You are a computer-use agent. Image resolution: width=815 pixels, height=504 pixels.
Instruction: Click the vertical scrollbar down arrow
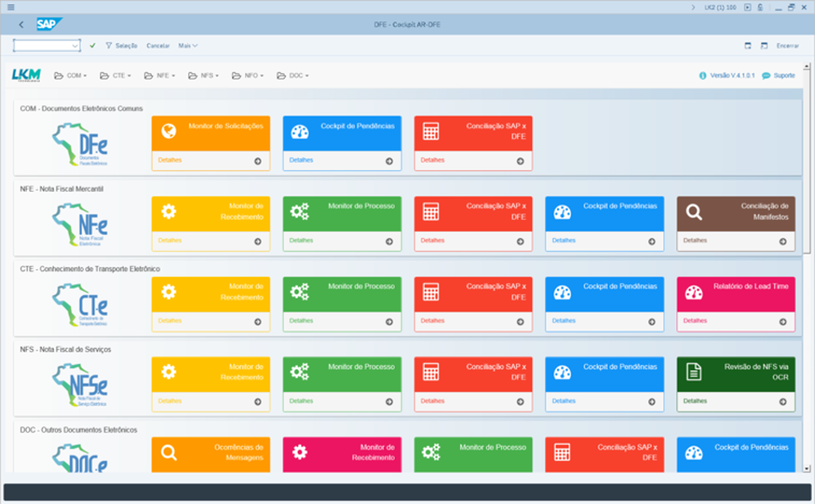(x=807, y=469)
